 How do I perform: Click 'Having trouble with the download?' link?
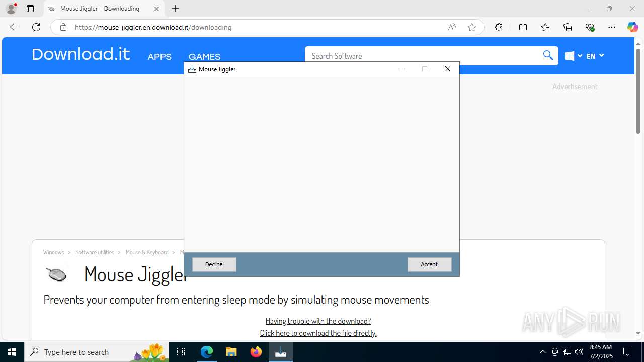click(x=318, y=321)
